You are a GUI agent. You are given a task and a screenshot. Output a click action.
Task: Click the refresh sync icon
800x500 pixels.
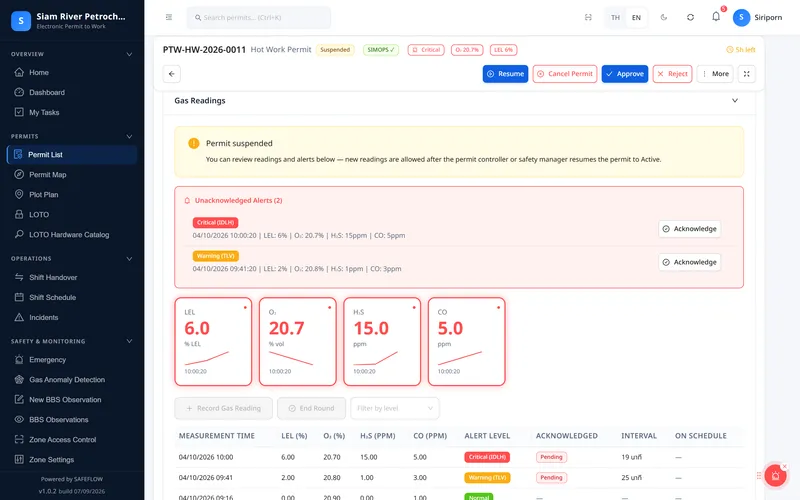coord(690,17)
